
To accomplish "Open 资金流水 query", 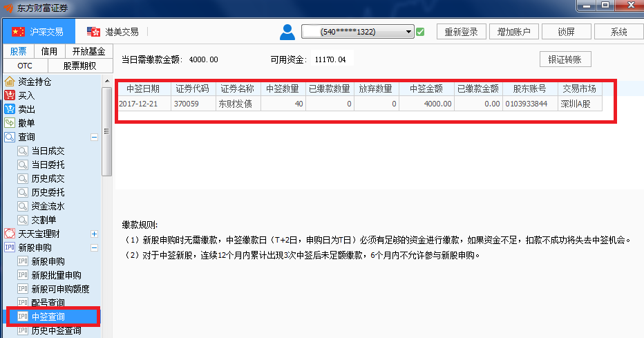I will (x=48, y=206).
